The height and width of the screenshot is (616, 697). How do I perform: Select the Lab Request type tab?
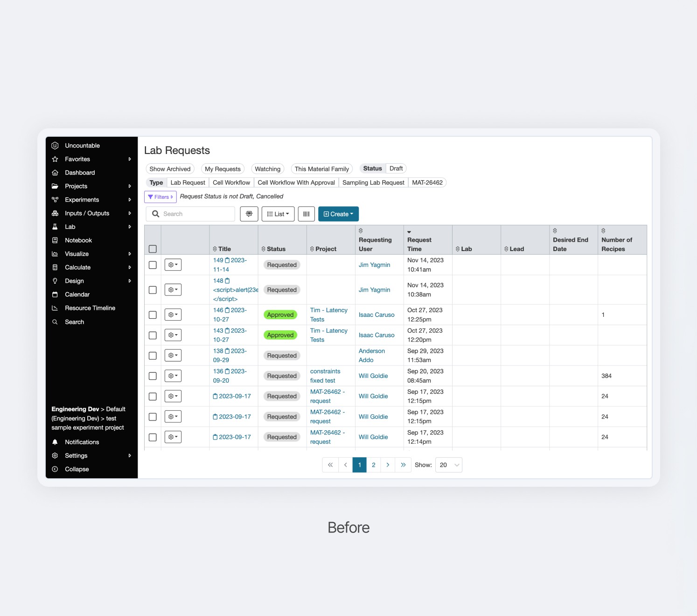pos(188,182)
